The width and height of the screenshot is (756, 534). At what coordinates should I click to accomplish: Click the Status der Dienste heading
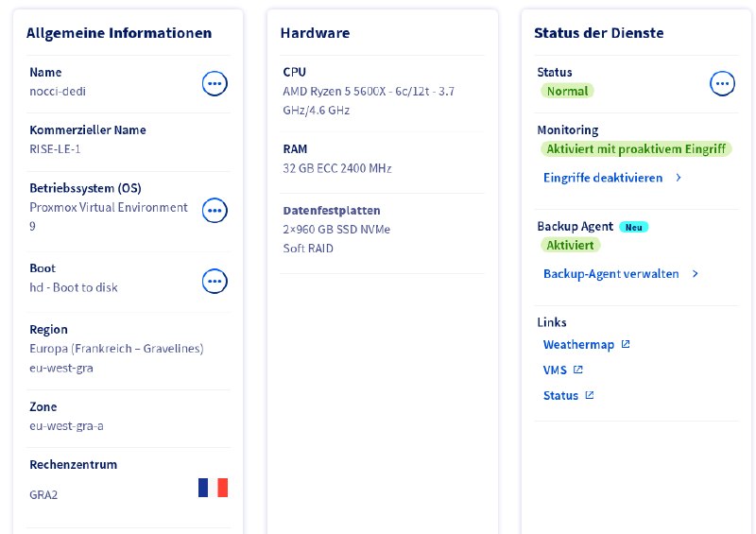598,33
